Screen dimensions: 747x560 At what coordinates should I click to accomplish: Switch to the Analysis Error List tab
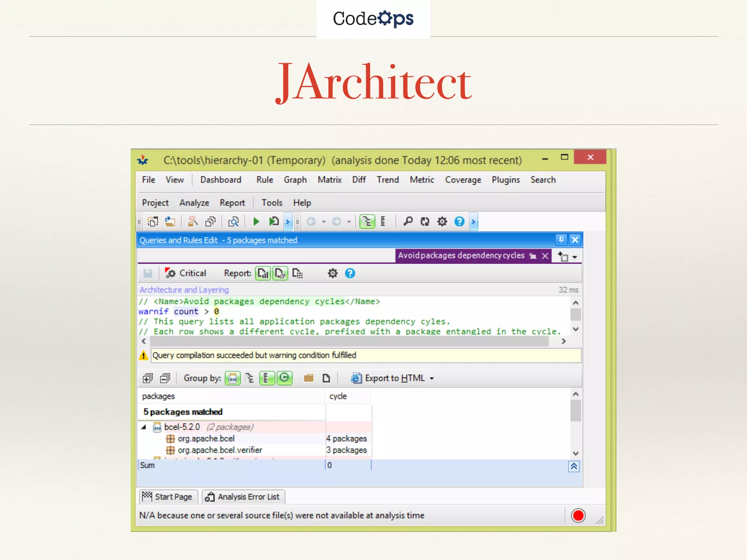pos(243,497)
